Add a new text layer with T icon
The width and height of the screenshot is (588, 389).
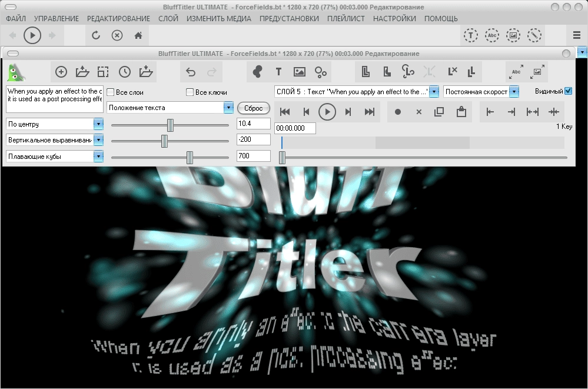(278, 72)
